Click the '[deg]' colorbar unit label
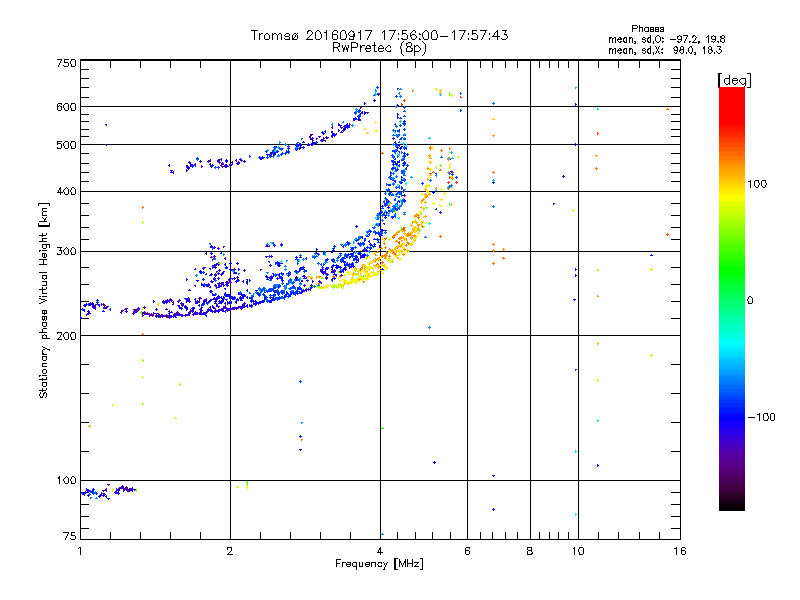The width and height of the screenshot is (800, 600). (734, 80)
